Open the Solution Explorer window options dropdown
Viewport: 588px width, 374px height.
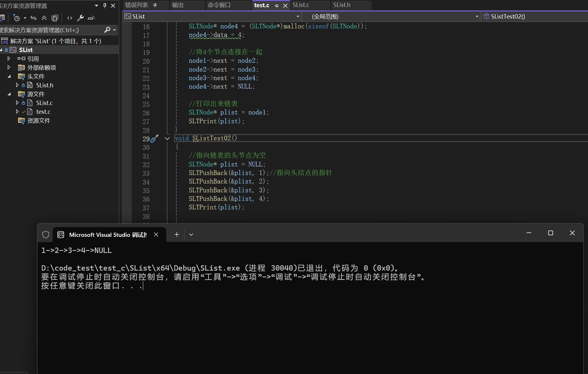pyautogui.click(x=97, y=5)
